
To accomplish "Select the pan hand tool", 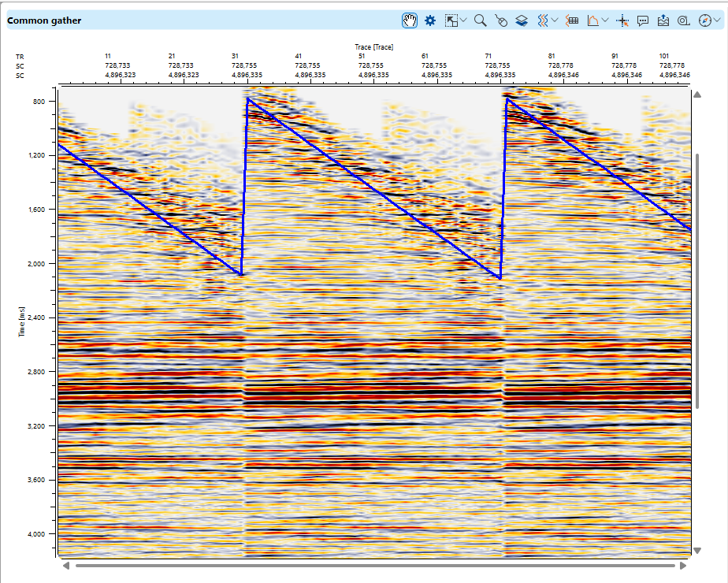I will tap(409, 20).
